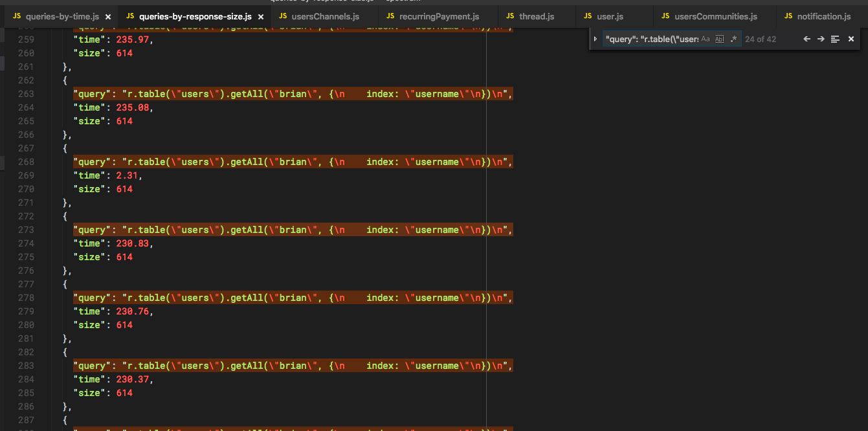Click line number 278 in gutter
Screen dimensions: 868x431
(x=27, y=298)
